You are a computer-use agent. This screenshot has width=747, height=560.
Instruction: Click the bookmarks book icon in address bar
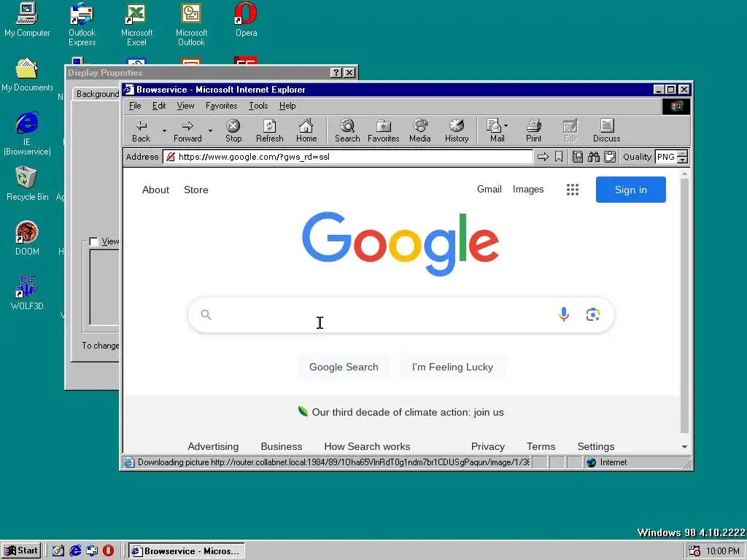tap(578, 157)
